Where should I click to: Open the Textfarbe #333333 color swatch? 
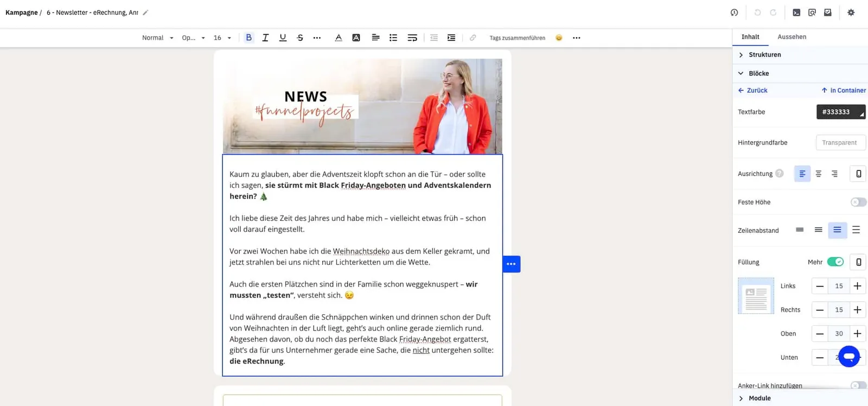[x=841, y=112]
